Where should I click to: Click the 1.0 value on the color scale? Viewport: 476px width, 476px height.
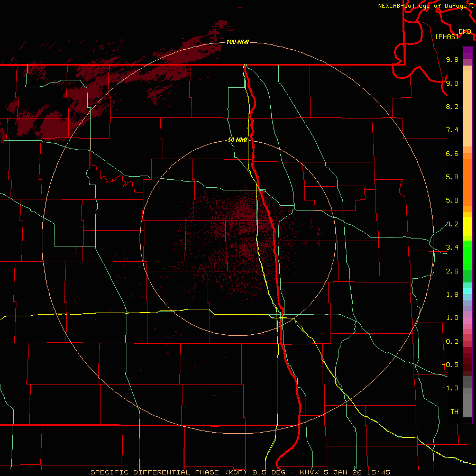pos(452,318)
